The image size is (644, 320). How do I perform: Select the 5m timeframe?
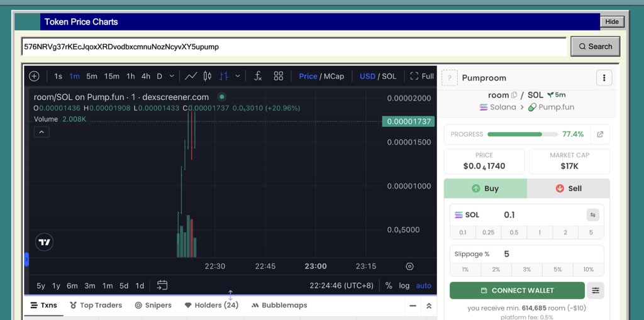[x=92, y=76]
